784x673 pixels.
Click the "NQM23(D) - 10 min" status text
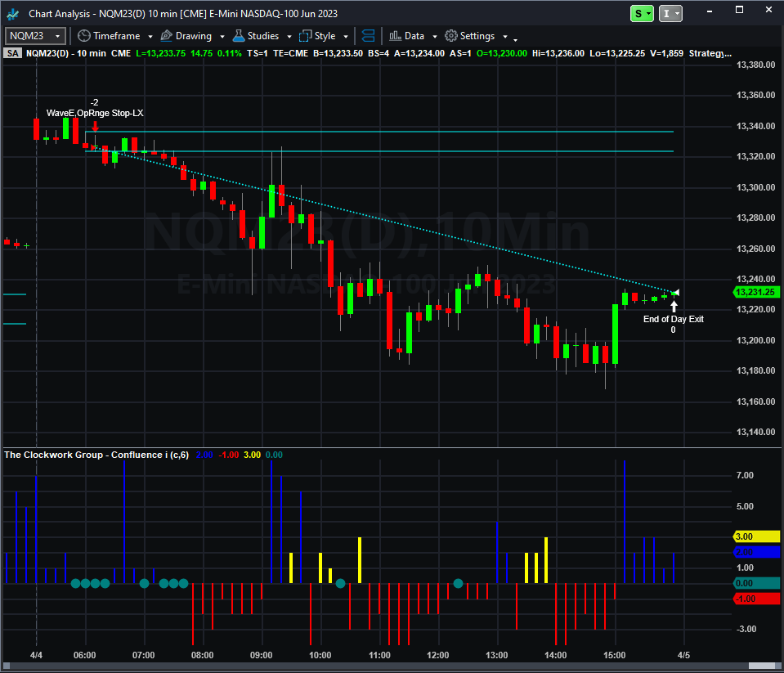(x=66, y=53)
